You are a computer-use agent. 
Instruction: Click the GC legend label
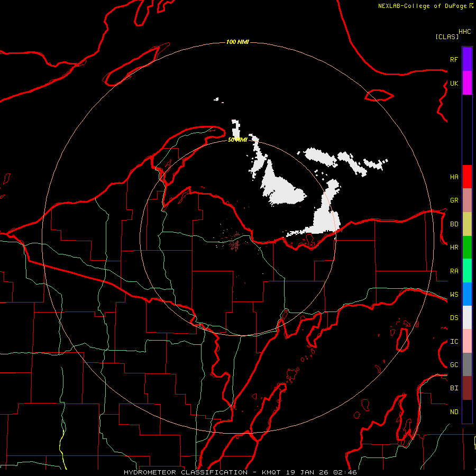coord(454,364)
